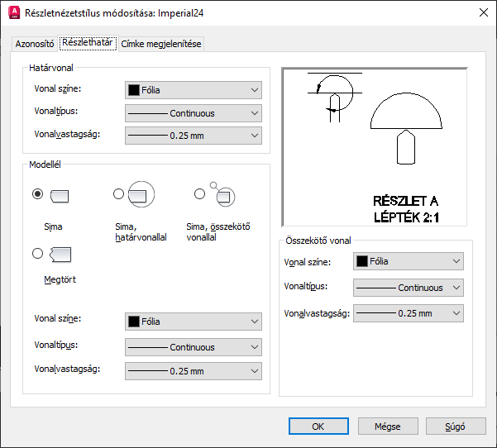Open Határvonal Vonalvastagság 0.25 mm dropdown
Screen dimensions: 497x448
tap(194, 136)
